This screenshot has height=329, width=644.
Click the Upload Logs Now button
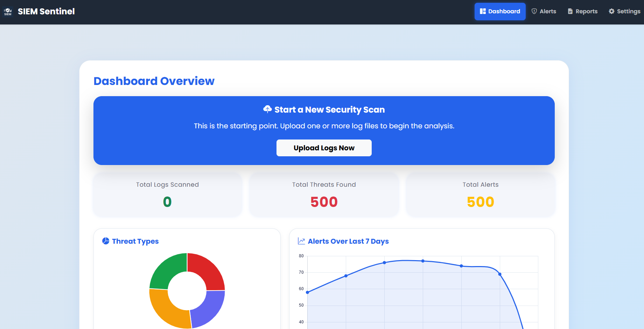click(x=324, y=148)
